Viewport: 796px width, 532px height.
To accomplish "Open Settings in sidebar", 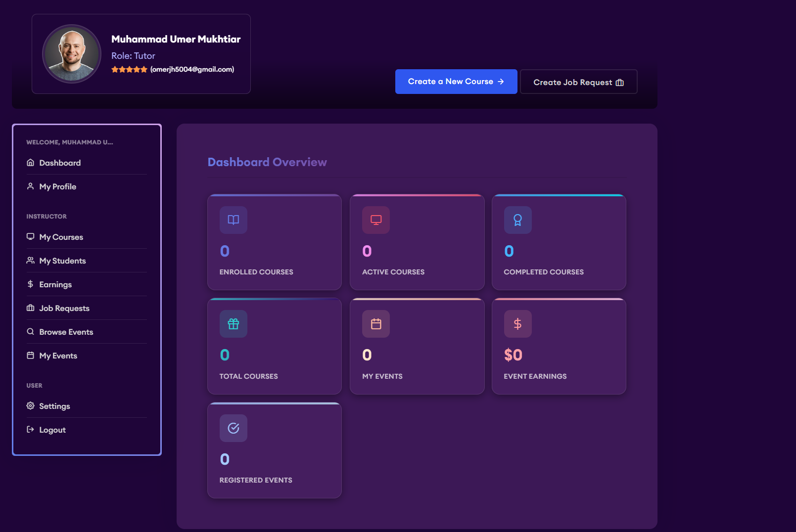I will 87,406.
